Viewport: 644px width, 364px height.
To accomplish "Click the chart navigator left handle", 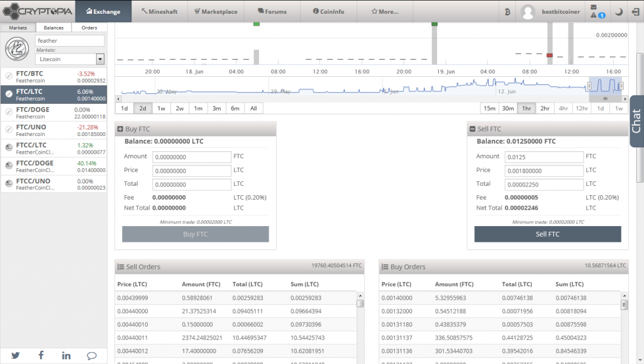I will pos(589,86).
